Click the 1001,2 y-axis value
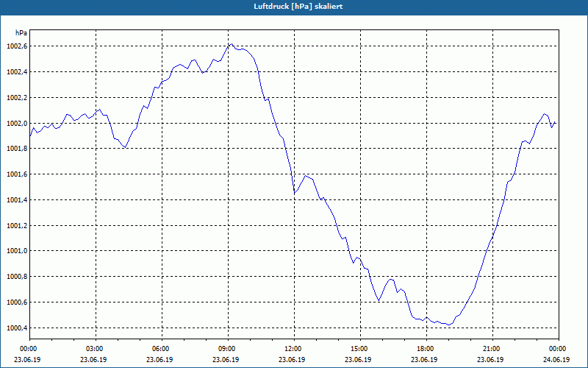This screenshot has width=588, height=368. [17, 226]
